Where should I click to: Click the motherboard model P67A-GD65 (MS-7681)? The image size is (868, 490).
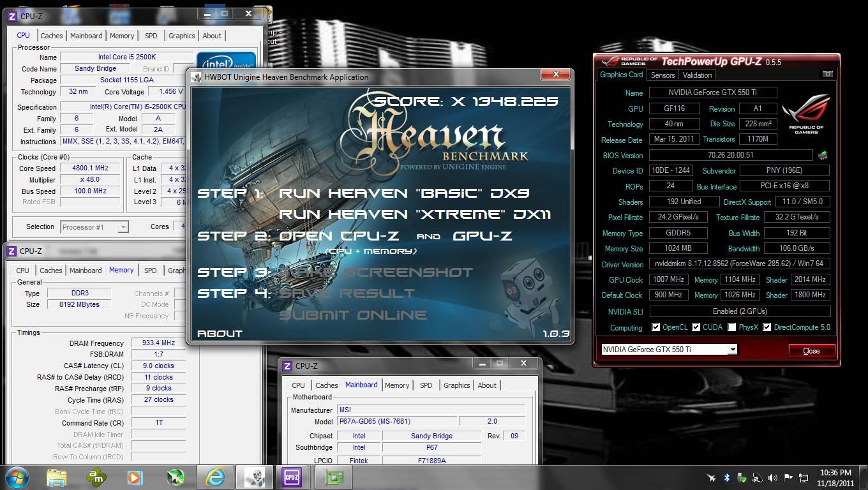[396, 421]
